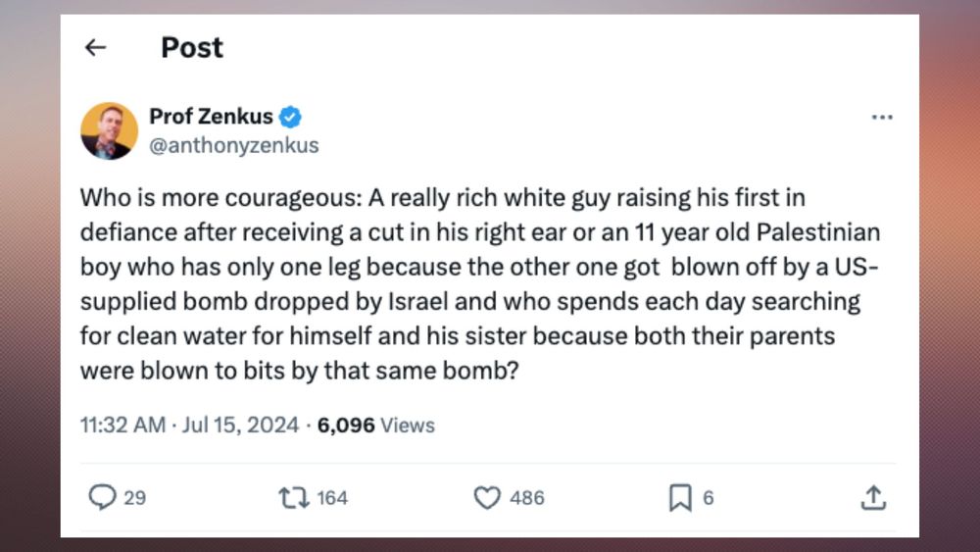
Task: Open the three-dot more options menu
Action: 881,118
